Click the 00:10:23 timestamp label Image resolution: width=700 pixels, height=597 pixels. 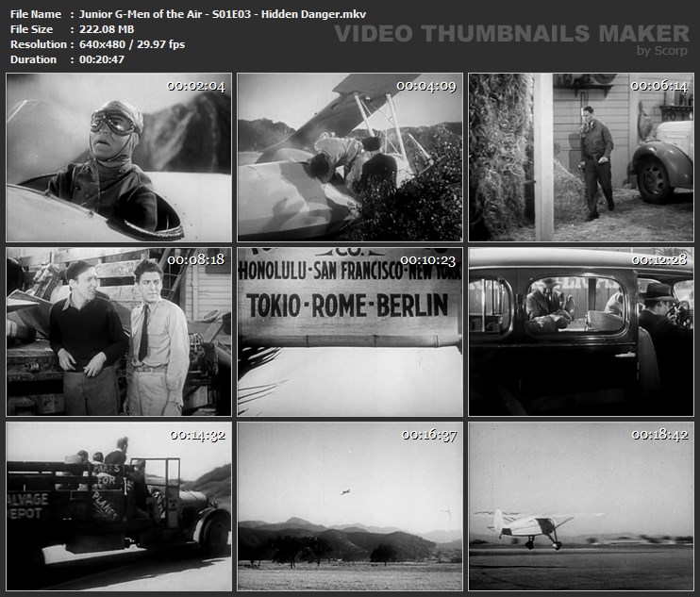(x=427, y=260)
